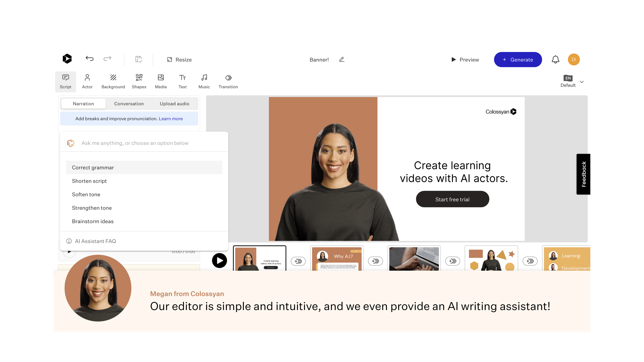
Task: Click the undo arrow icon
Action: (89, 58)
